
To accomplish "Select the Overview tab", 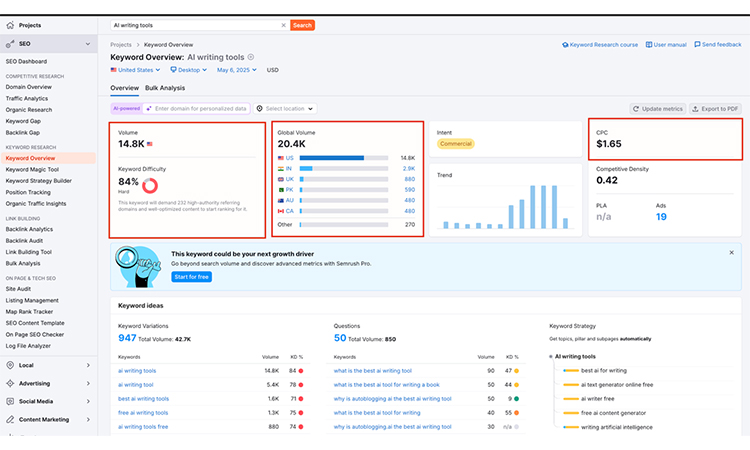I will pos(124,88).
